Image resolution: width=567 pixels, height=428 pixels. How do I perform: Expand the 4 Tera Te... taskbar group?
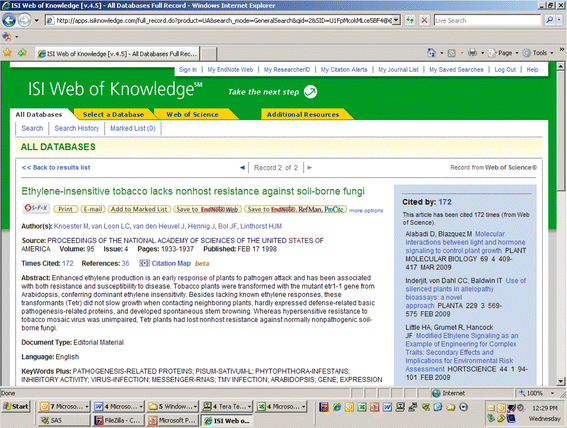click(x=226, y=407)
